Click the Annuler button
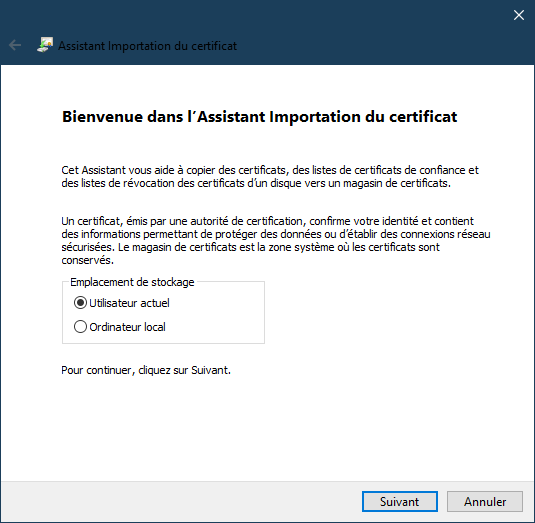535x523 pixels. pyautogui.click(x=485, y=502)
